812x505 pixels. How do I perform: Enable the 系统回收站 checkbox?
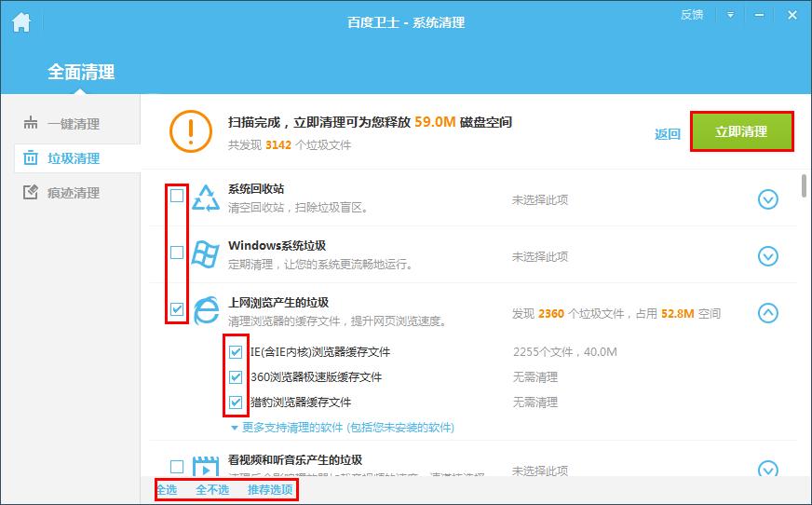pos(177,196)
